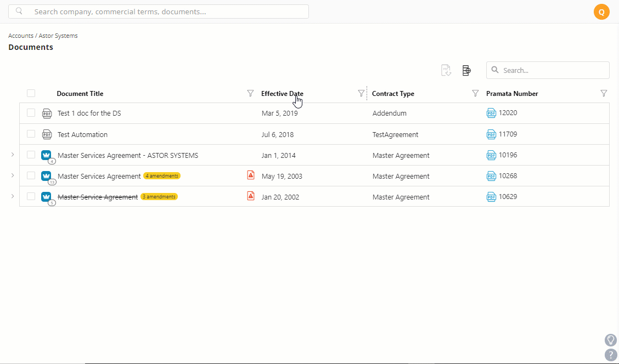Expand the row with 4 amendments
Viewport: 619px width, 364px height.
pos(13,175)
